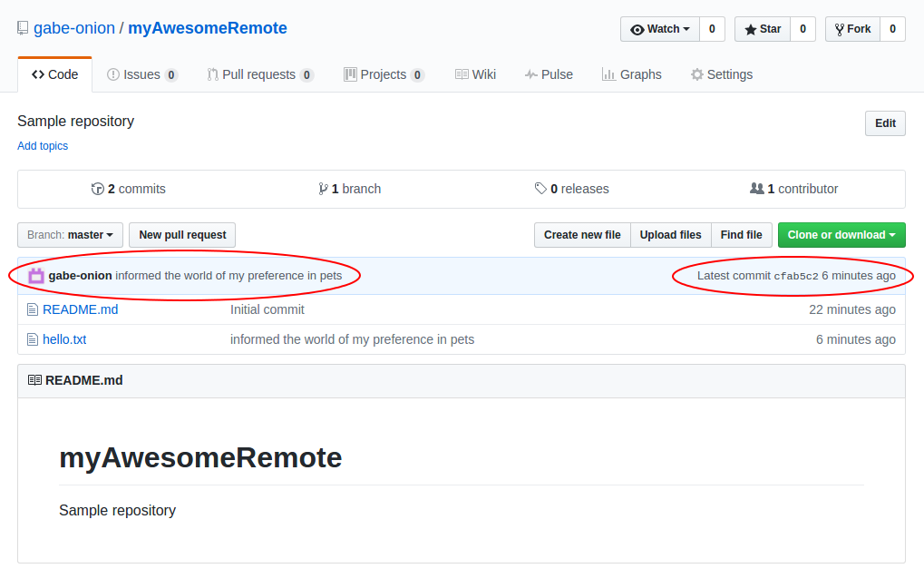Click the branch icon beside 1 branch

point(323,189)
